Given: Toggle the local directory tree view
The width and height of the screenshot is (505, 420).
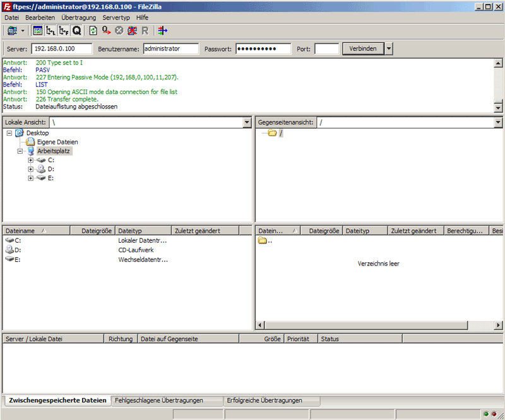Looking at the screenshot, I should tap(49, 30).
